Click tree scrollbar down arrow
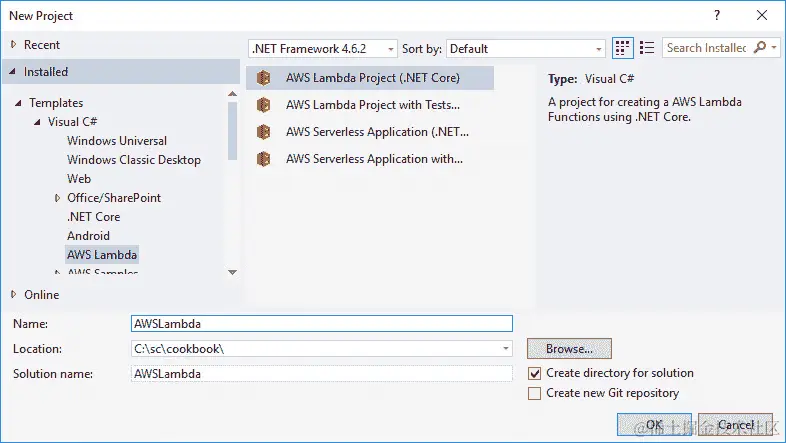786x443 pixels. 232,272
